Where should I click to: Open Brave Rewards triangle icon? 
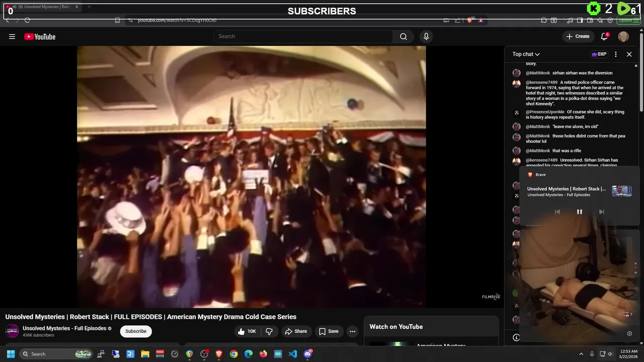point(480,20)
